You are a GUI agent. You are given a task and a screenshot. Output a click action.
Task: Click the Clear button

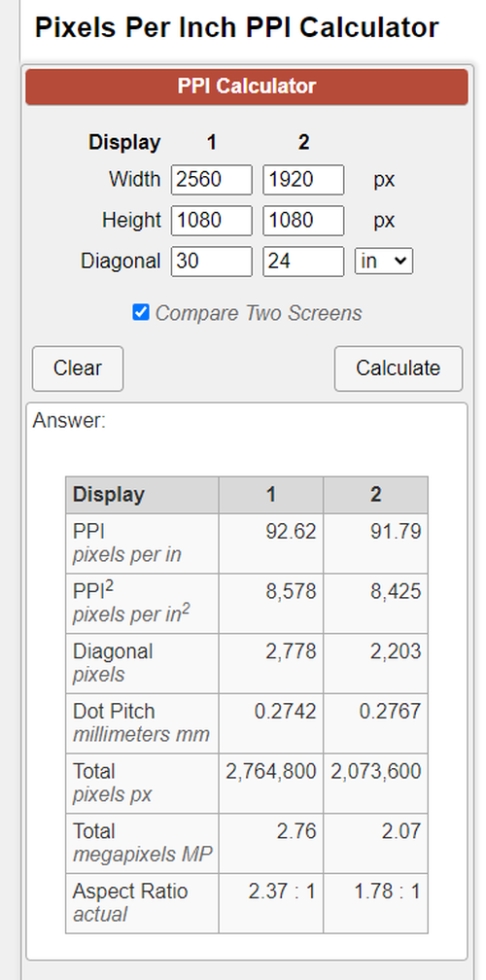[x=78, y=368]
